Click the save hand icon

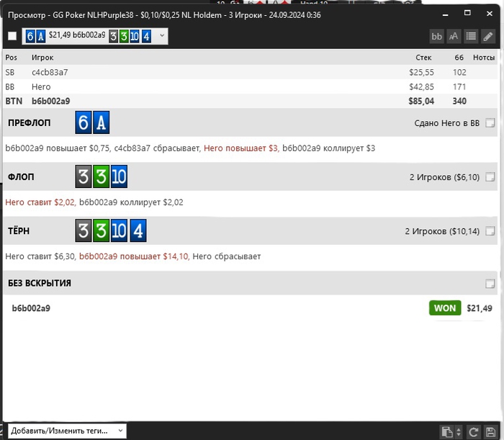[490, 432]
